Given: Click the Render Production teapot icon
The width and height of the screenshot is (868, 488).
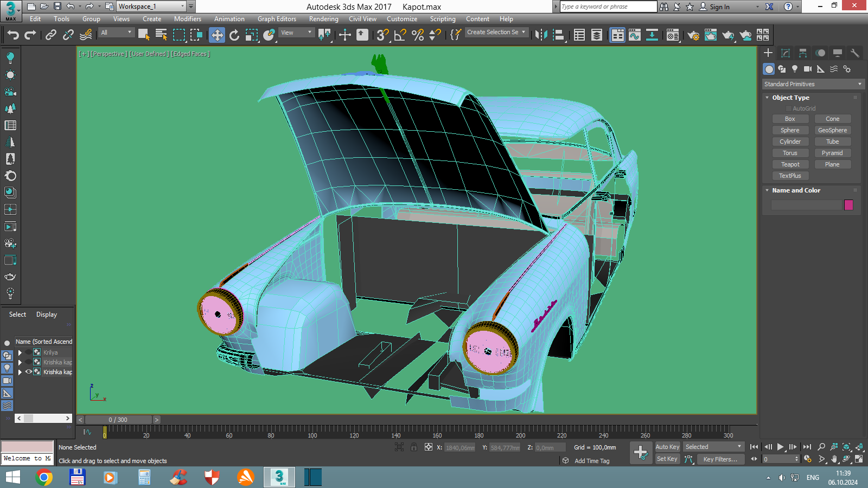Looking at the screenshot, I should [728, 35].
